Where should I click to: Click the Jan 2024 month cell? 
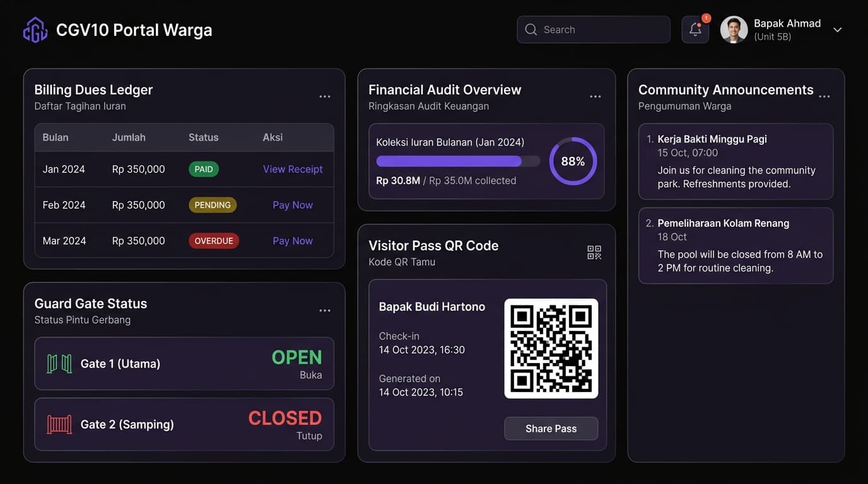[64, 169]
